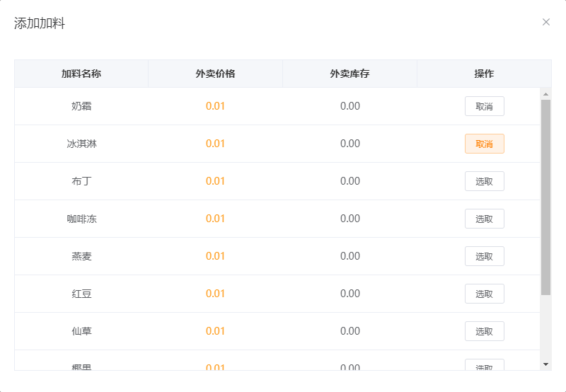Select 布丁 topping with 选取 button
The height and width of the screenshot is (392, 566).
pos(484,181)
